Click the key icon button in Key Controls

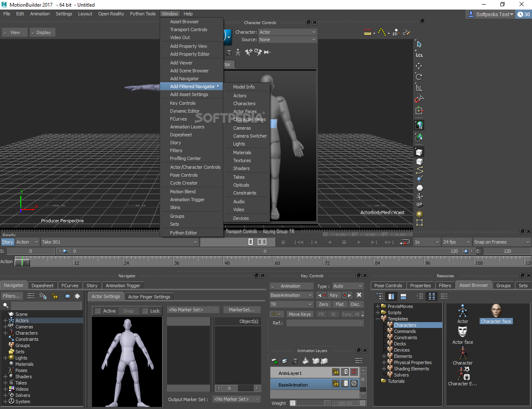click(x=277, y=314)
